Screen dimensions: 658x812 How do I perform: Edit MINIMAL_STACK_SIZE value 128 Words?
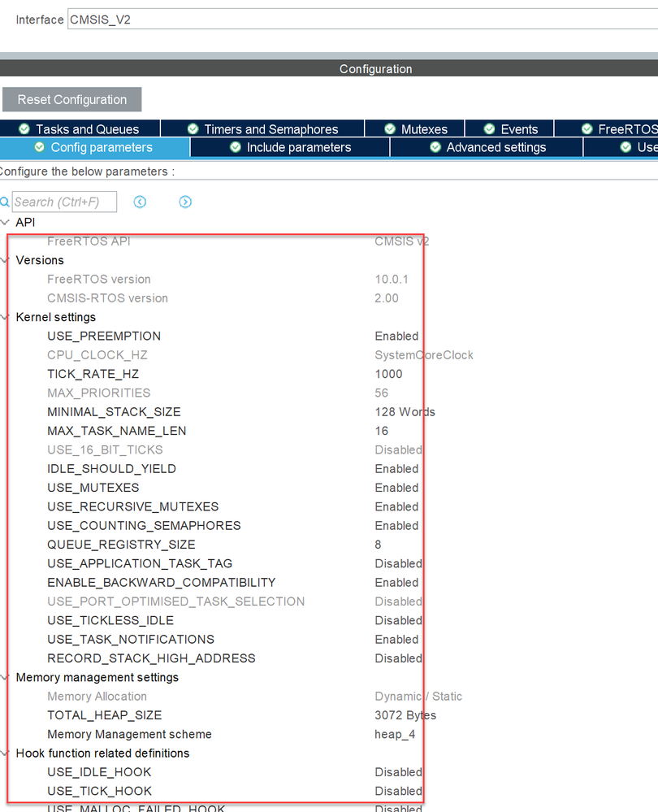point(405,412)
